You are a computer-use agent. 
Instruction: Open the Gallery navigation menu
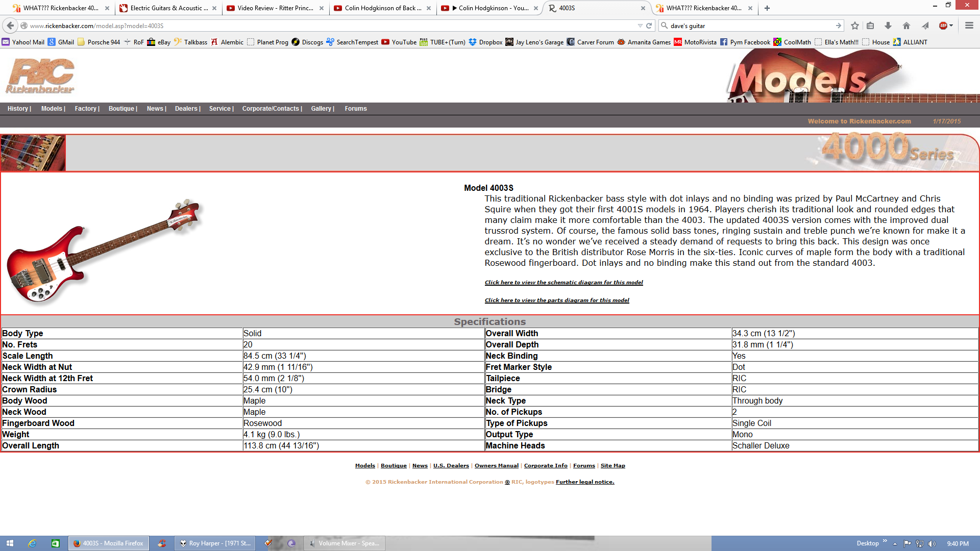(x=323, y=109)
